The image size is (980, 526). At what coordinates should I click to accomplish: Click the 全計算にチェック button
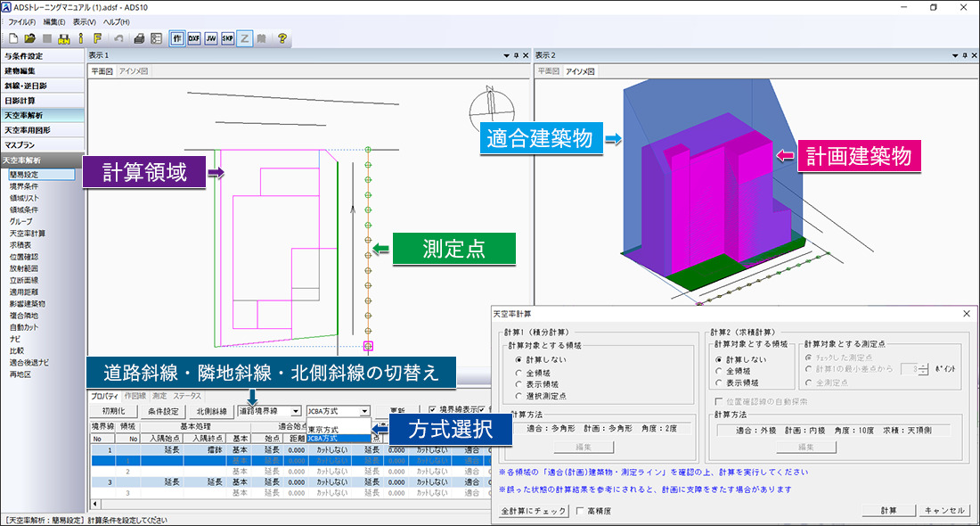point(533,511)
